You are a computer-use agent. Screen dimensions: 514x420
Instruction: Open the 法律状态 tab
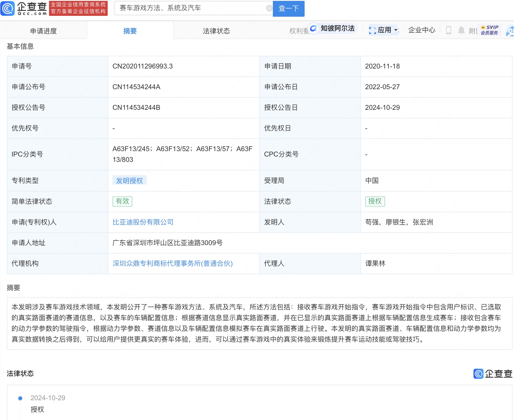(216, 31)
